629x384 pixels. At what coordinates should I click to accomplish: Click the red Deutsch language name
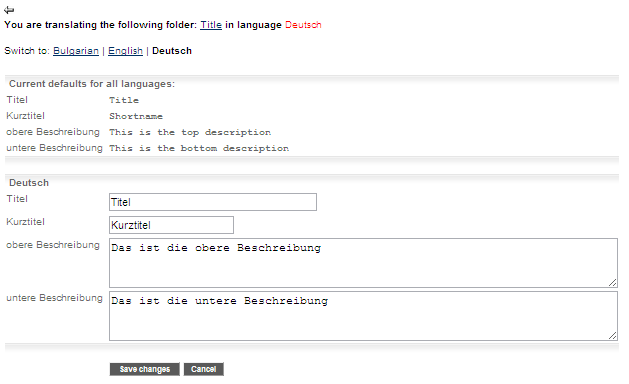point(303,25)
